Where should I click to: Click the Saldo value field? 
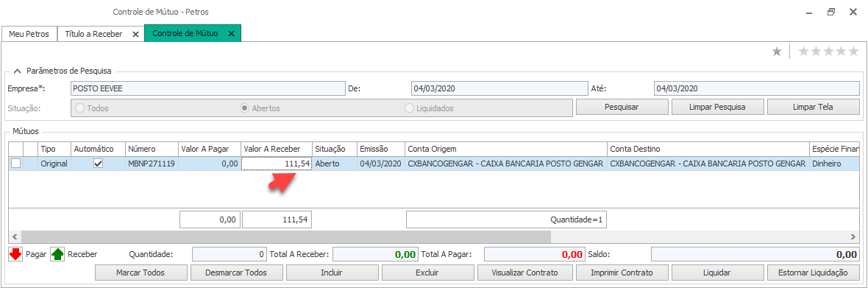pyautogui.click(x=755, y=254)
